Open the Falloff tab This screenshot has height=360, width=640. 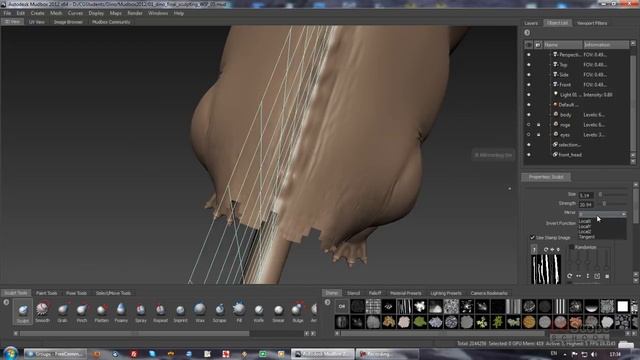pos(375,293)
